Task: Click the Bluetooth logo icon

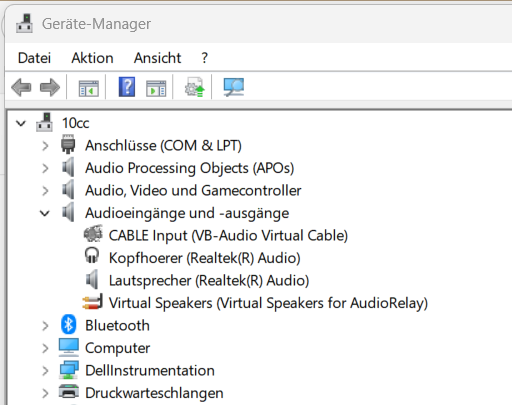Action: coord(68,325)
